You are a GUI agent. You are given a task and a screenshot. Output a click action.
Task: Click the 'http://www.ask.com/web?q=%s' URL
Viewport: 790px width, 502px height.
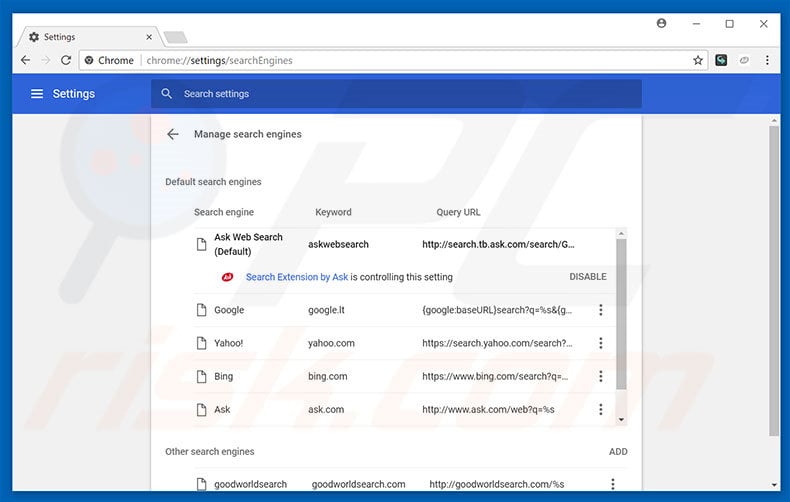tap(488, 410)
